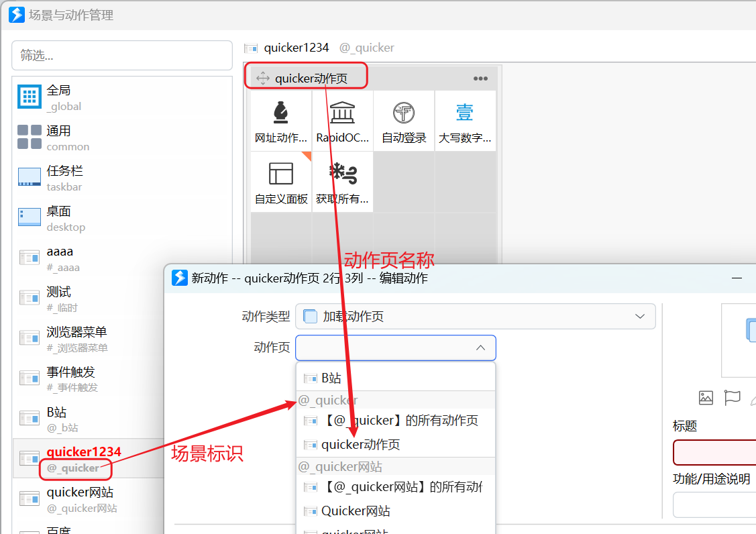
Task: Select the 事件触发 scene icon
Action: pos(30,378)
